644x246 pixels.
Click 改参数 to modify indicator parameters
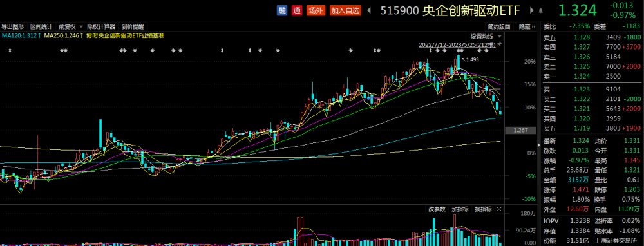click(x=437, y=209)
